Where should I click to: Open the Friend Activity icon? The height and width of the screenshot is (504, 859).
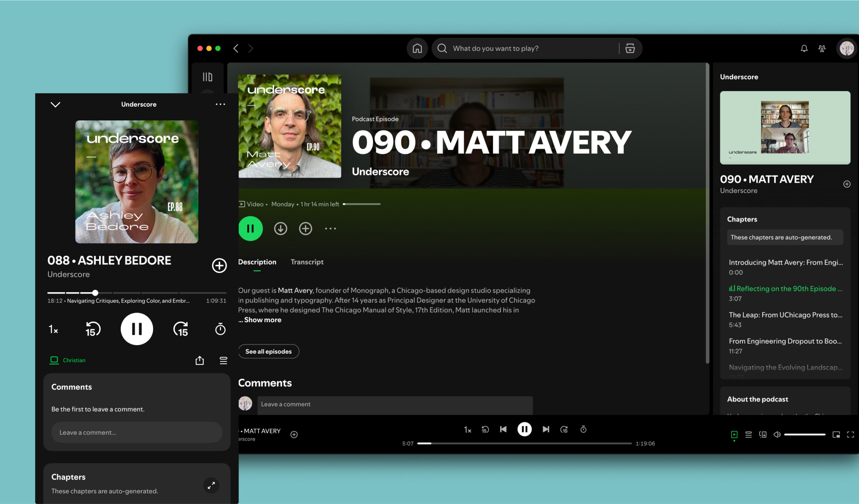[x=822, y=48]
